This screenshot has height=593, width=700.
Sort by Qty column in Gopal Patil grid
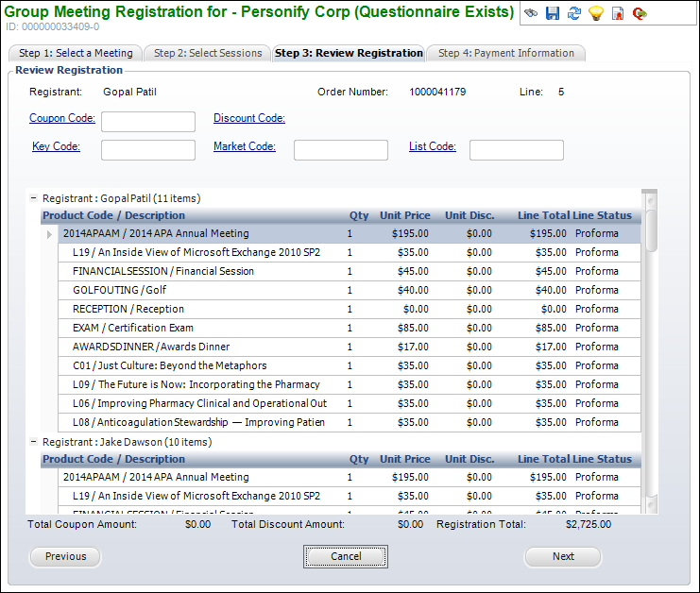pos(359,215)
